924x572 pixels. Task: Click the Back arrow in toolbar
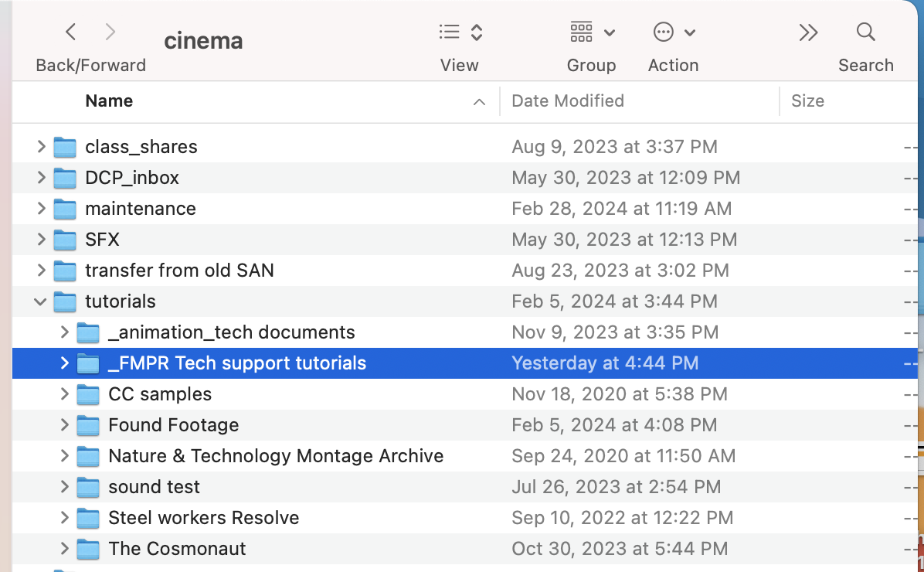click(x=71, y=32)
